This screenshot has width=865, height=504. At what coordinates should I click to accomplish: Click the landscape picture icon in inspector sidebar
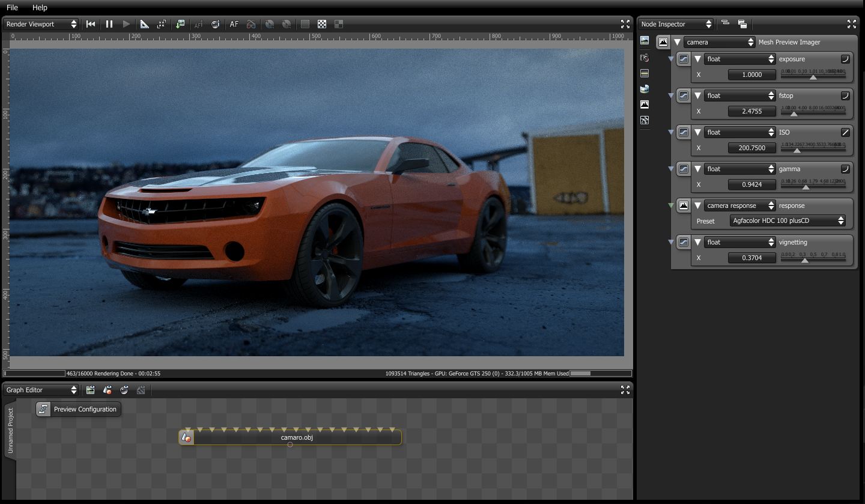pos(645,41)
